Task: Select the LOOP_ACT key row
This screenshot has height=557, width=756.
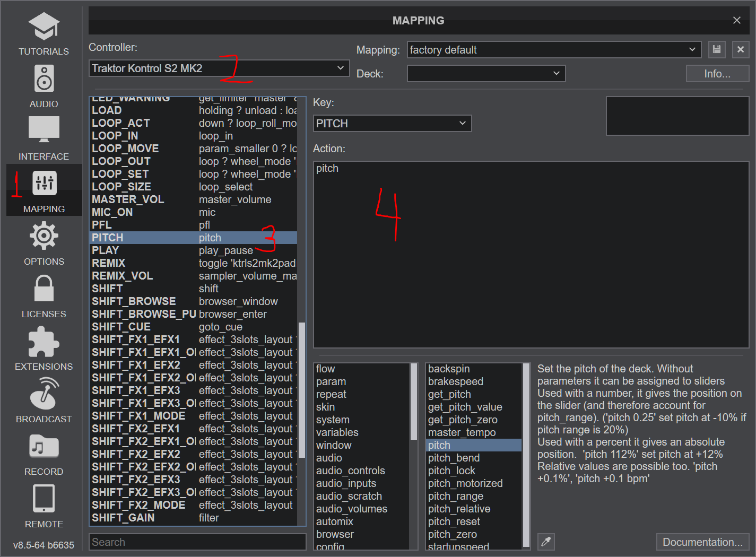Action: (194, 123)
